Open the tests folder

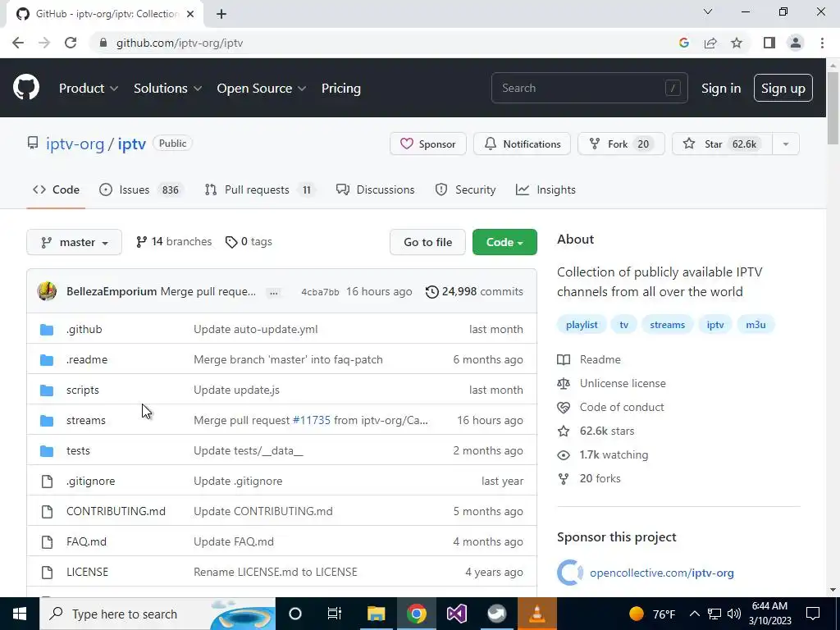click(x=78, y=450)
